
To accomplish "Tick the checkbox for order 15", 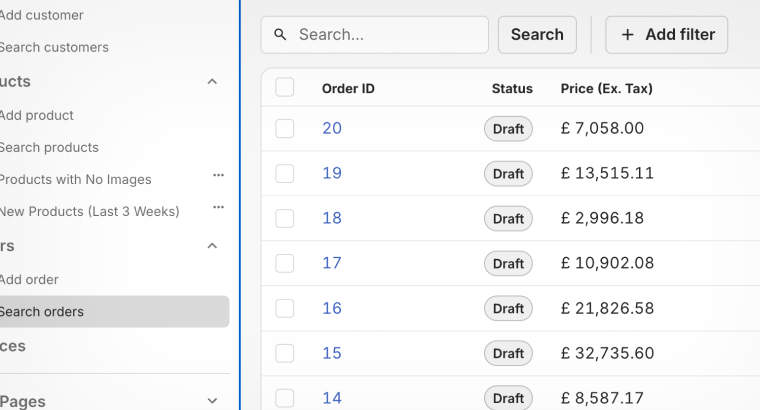I will [x=285, y=353].
